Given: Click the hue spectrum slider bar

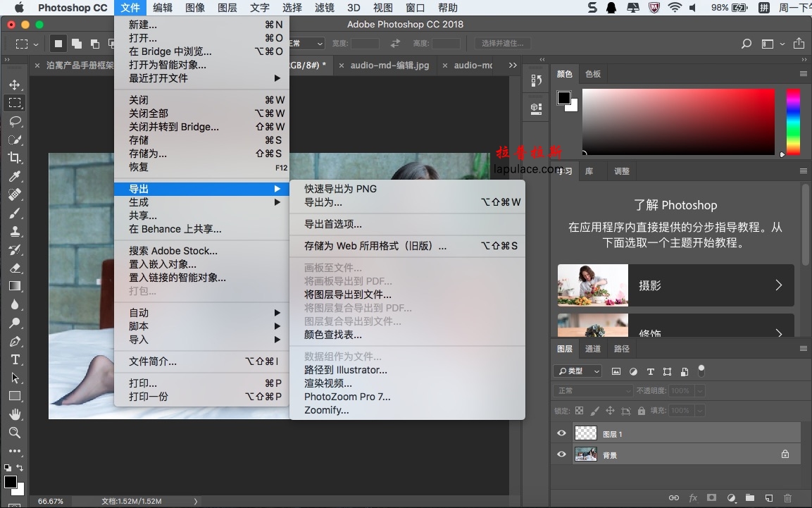Looking at the screenshot, I should click(793, 122).
